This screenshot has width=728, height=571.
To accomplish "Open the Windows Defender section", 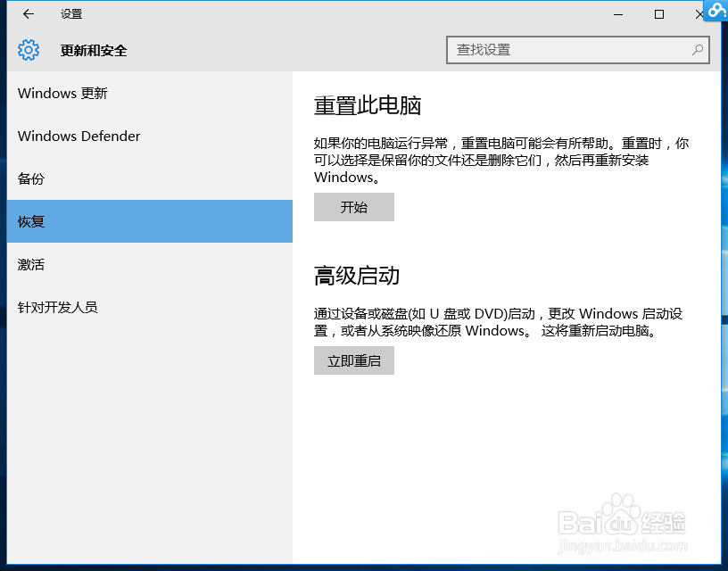I will click(x=150, y=136).
